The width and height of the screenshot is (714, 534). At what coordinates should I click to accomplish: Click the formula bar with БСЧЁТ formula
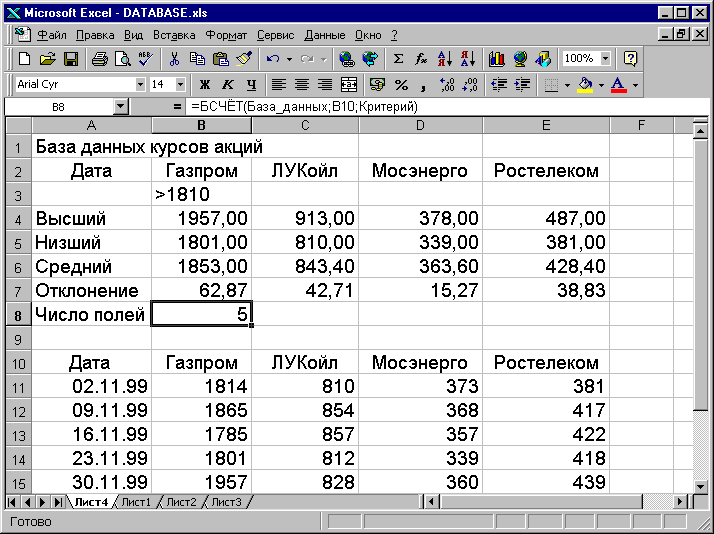[x=448, y=107]
